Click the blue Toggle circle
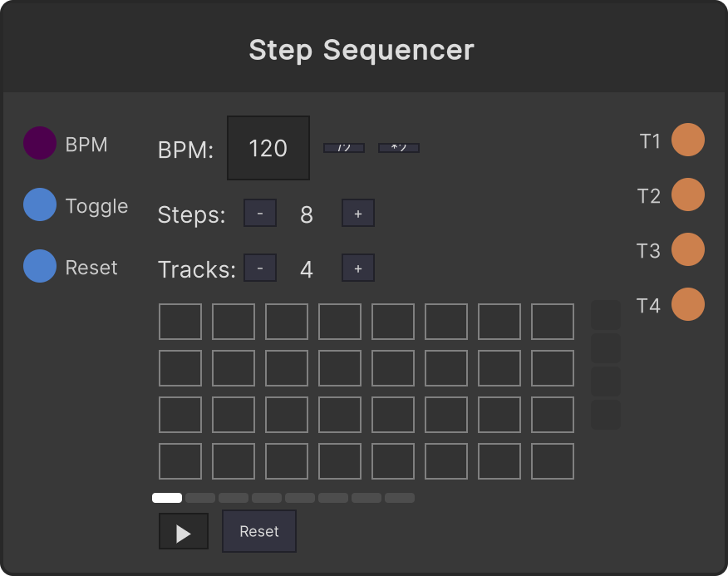Viewport: 728px width, 576px height. pos(40,204)
